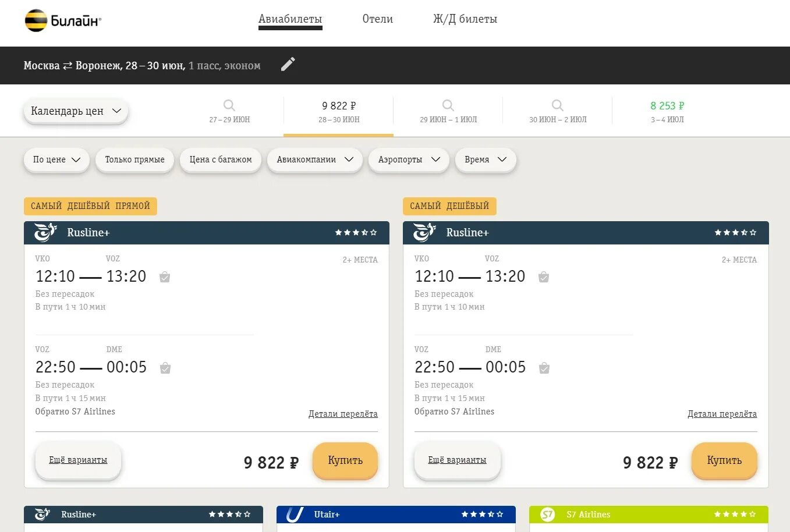Click search icon above 30 ИЮН – 2 ИЮЛ

point(558,105)
